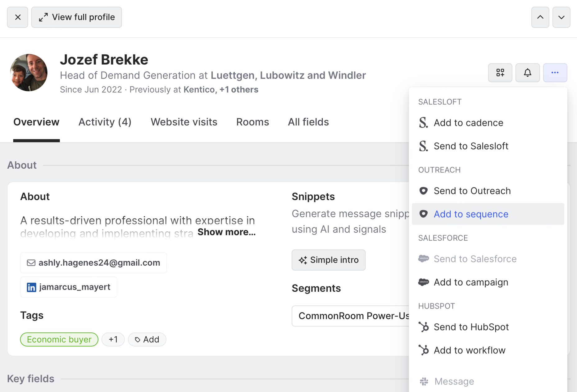The height and width of the screenshot is (392, 577).
Task: Select Add to campaign under Salesforce
Action: coord(488,282)
